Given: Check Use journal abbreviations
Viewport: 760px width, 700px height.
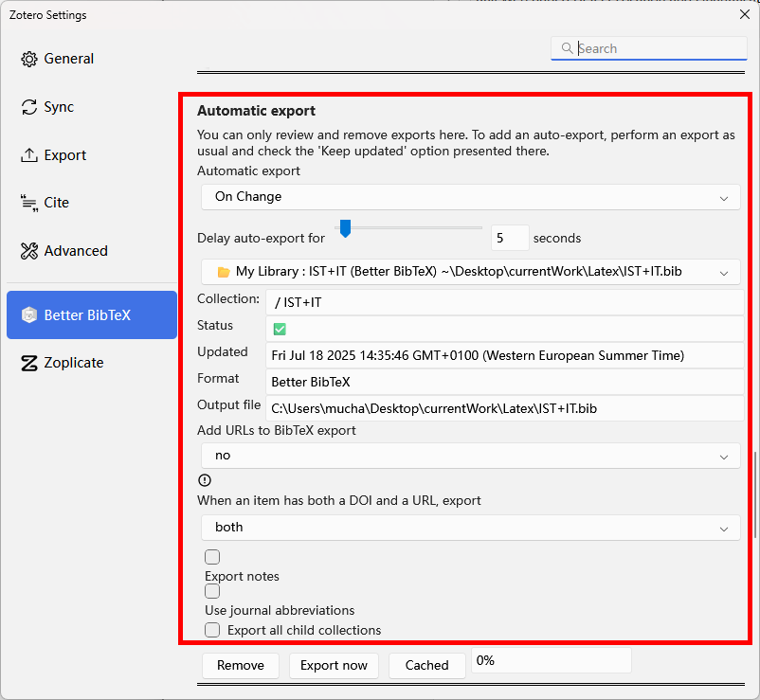Looking at the screenshot, I should 212,590.
